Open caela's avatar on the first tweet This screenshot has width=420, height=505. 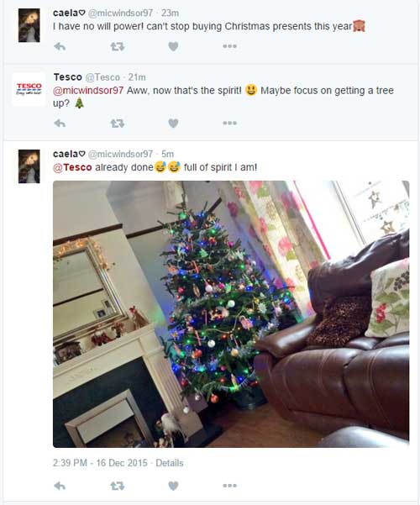(29, 25)
